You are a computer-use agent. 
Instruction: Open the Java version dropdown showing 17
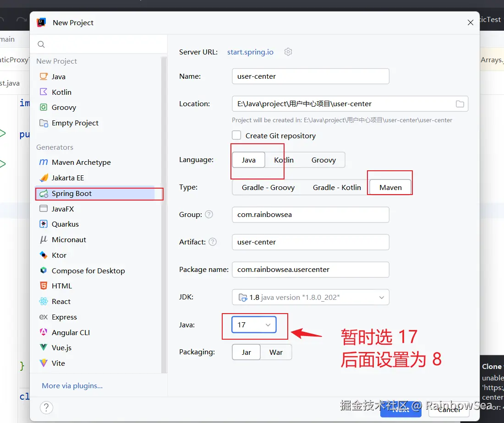point(254,325)
